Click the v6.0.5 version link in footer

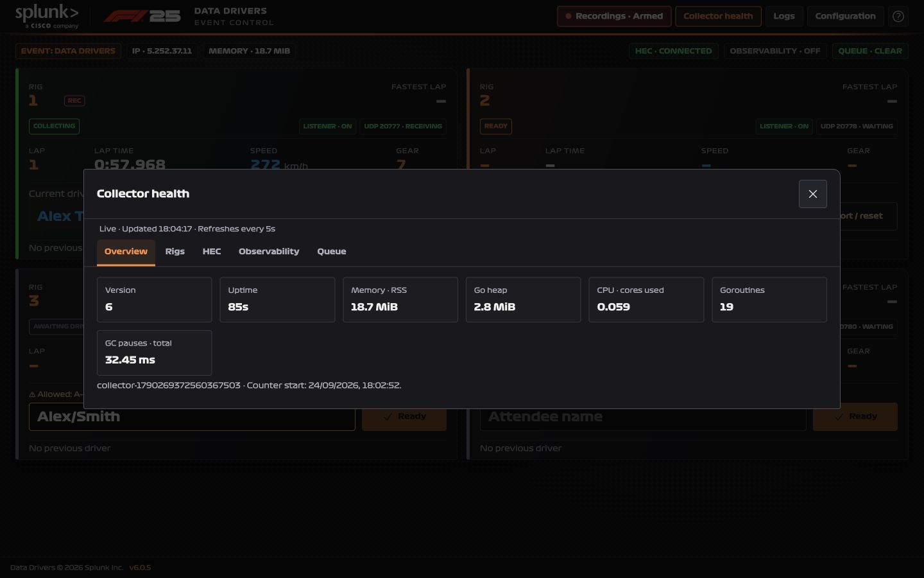140,568
